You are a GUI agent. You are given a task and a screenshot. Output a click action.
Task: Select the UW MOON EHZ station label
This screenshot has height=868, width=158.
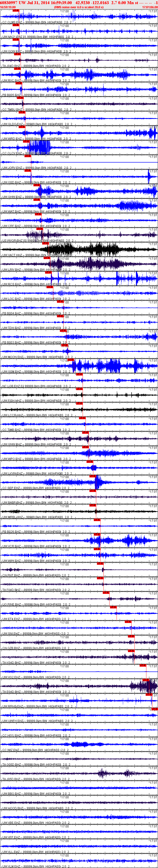coord(37,357)
